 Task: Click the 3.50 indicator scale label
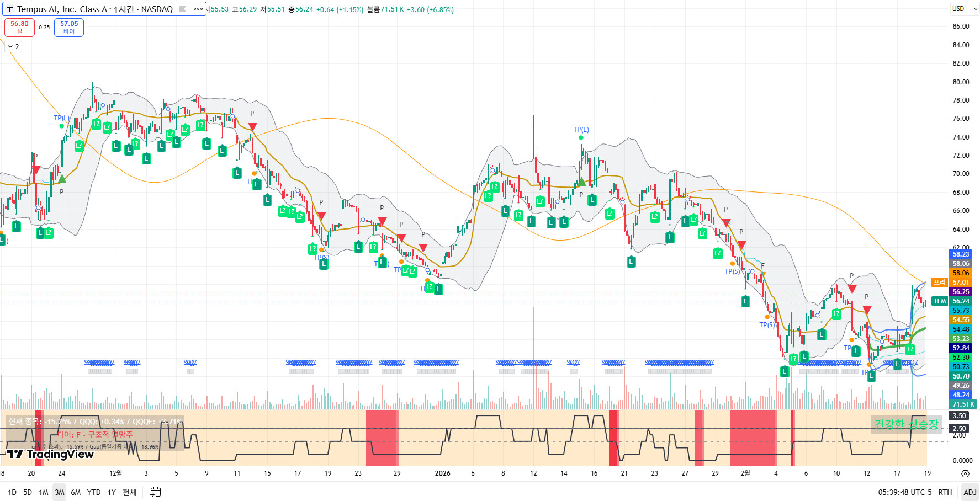960,416
